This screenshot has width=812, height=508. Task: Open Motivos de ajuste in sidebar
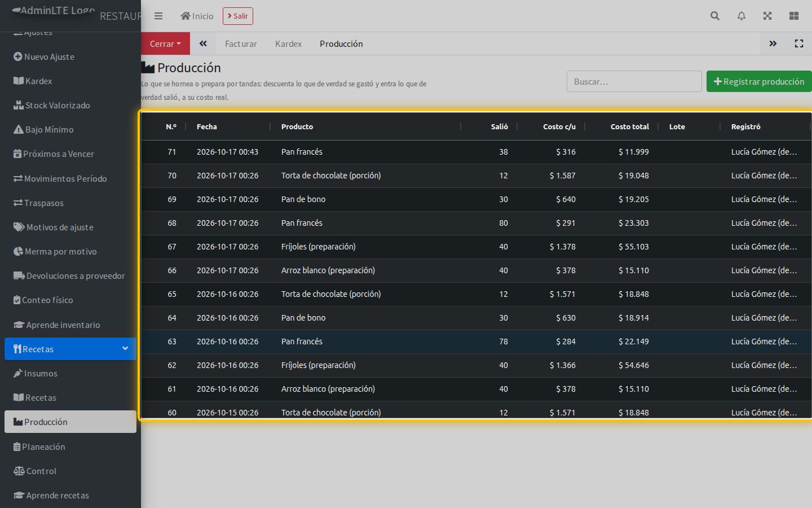[70, 227]
